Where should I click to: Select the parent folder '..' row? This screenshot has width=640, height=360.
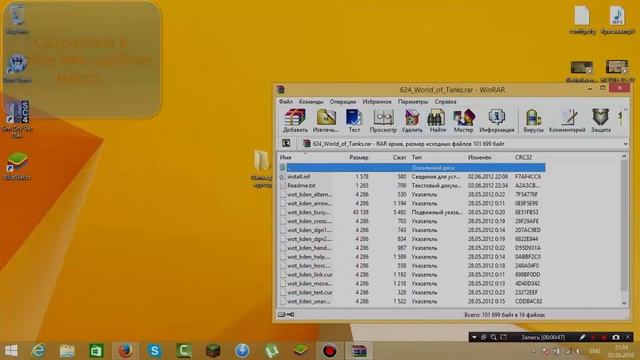tap(412, 167)
